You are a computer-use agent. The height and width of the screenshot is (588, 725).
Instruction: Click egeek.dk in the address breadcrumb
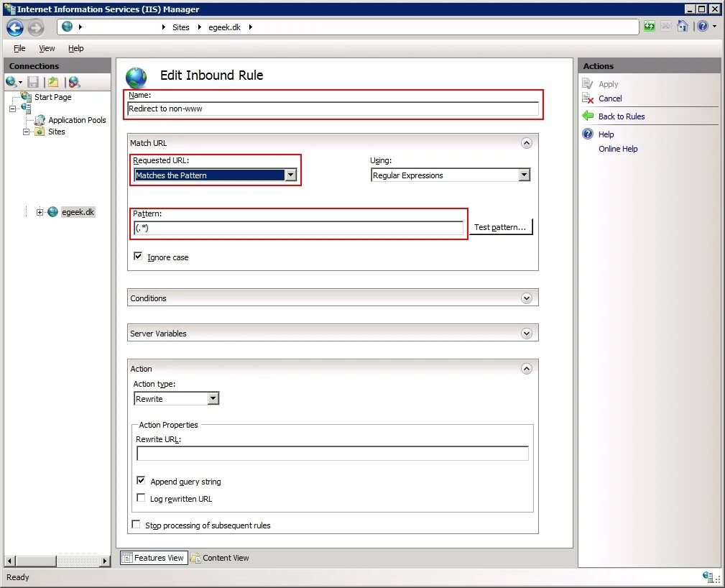click(224, 27)
